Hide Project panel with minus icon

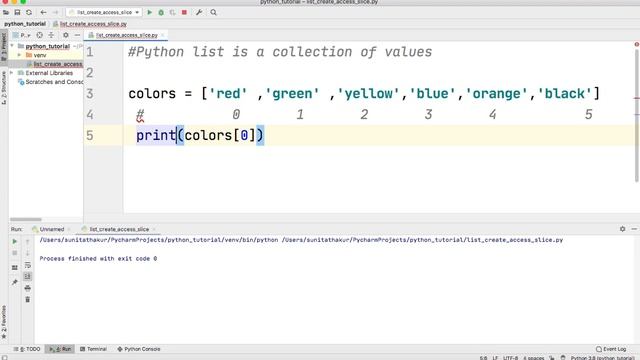(x=77, y=35)
